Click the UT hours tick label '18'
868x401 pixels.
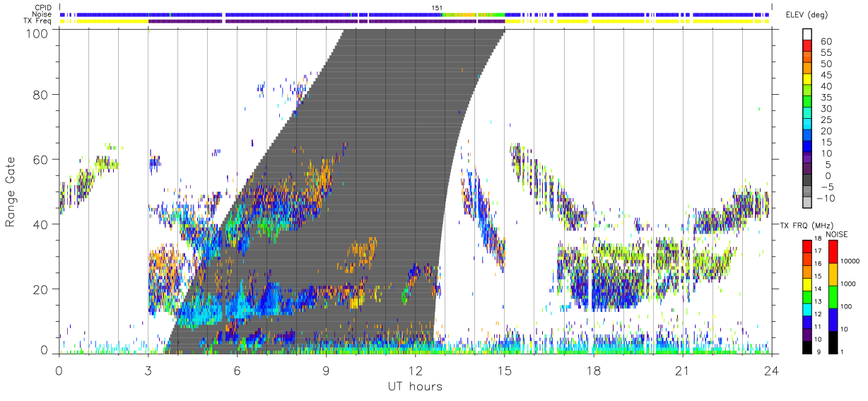click(x=593, y=371)
